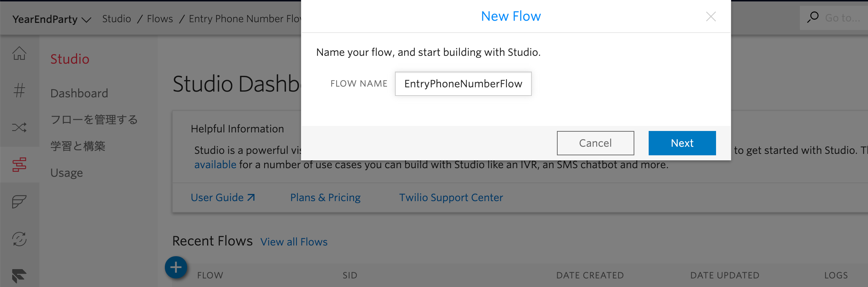Select the red Studio flow icon
The width and height of the screenshot is (868, 287).
(x=19, y=165)
